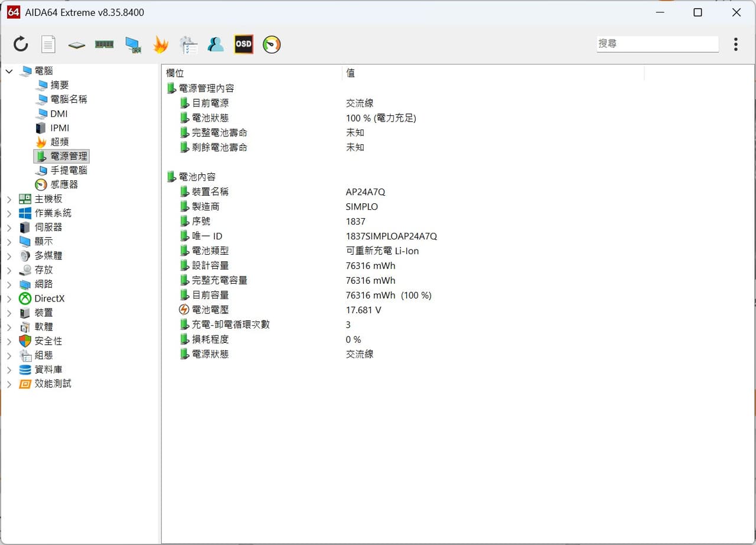Toggle the OSD panel icon
756x545 pixels.
click(x=243, y=44)
